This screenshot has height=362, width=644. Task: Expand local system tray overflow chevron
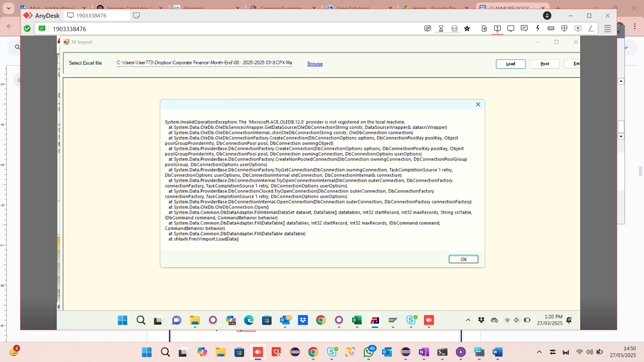[x=539, y=352]
